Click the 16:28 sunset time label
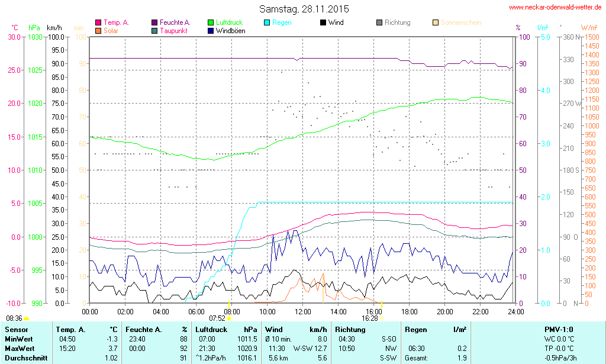606x364 pixels. [369, 318]
